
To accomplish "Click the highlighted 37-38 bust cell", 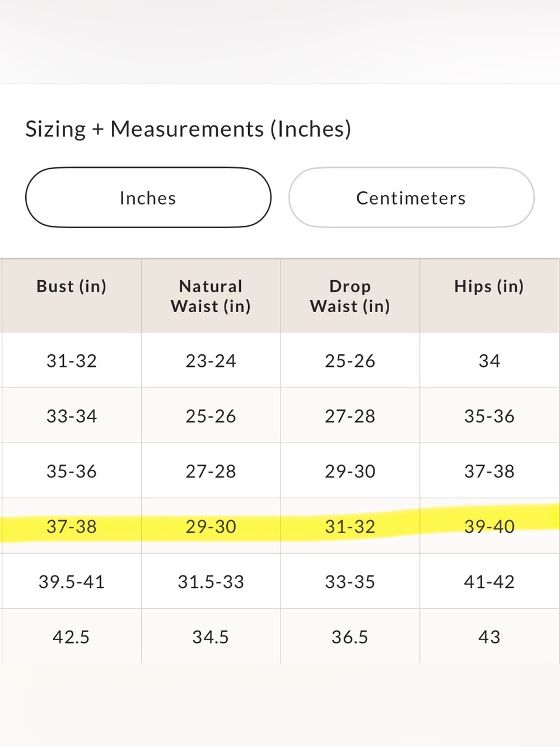I will click(71, 526).
